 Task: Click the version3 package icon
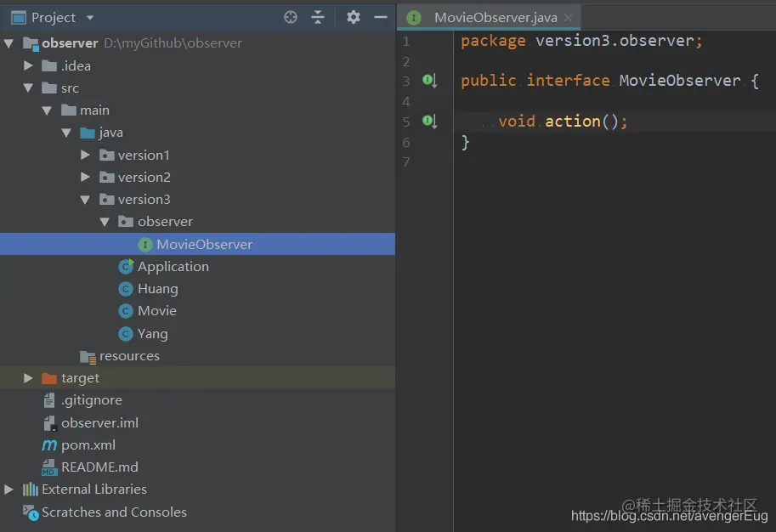(107, 200)
